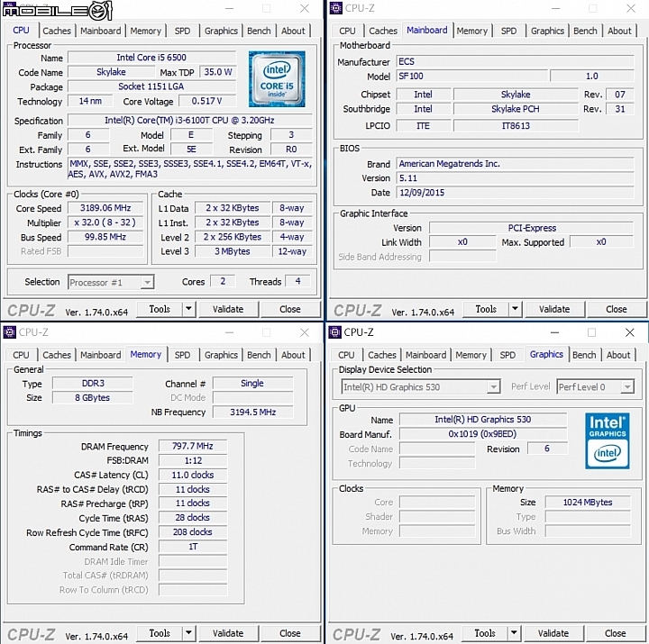The width and height of the screenshot is (649, 644).
Task: Select CPU tab in Graphics window
Action: (x=346, y=355)
